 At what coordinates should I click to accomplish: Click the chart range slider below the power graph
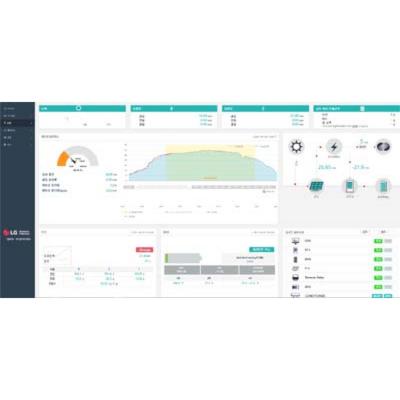(x=200, y=187)
